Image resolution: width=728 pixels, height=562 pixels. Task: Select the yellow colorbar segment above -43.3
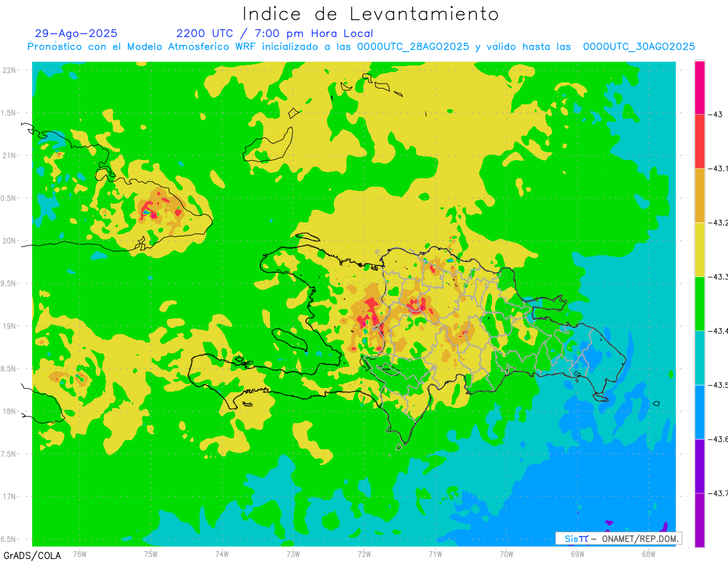(x=699, y=249)
